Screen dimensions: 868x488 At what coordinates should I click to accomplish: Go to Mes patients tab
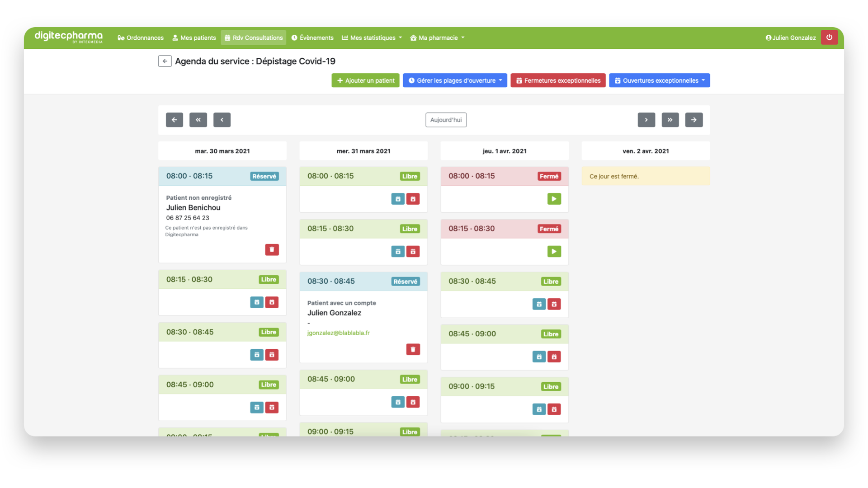[194, 38]
